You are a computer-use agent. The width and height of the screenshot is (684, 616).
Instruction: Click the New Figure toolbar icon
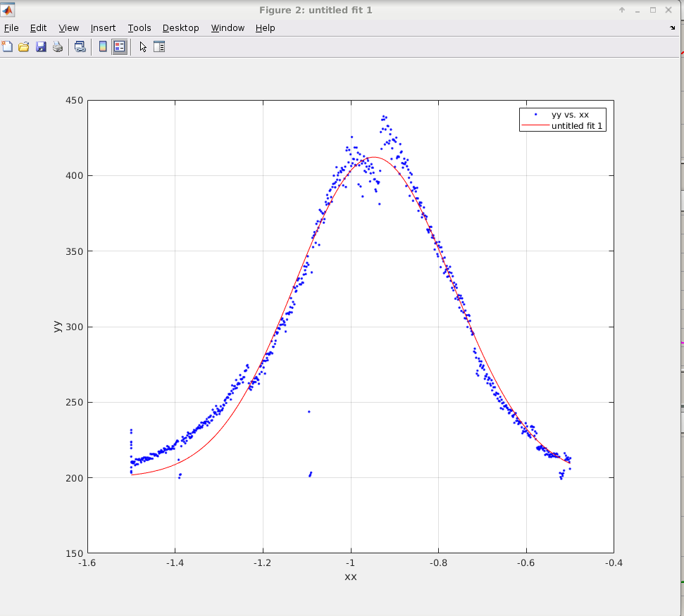pos(7,47)
